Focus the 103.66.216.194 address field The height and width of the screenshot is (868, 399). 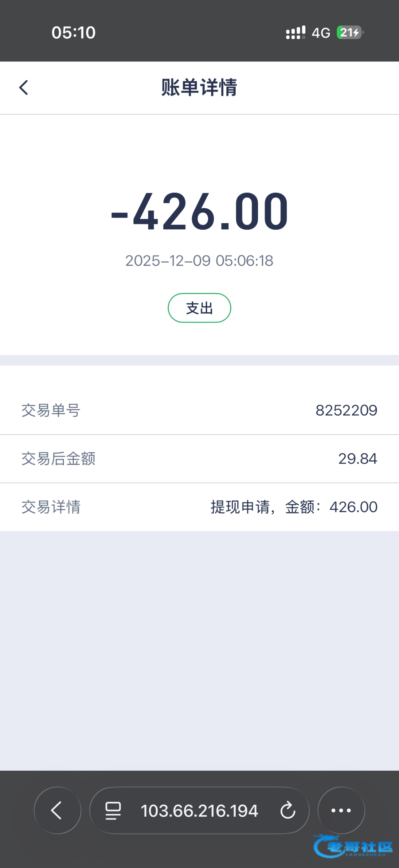pos(199,810)
